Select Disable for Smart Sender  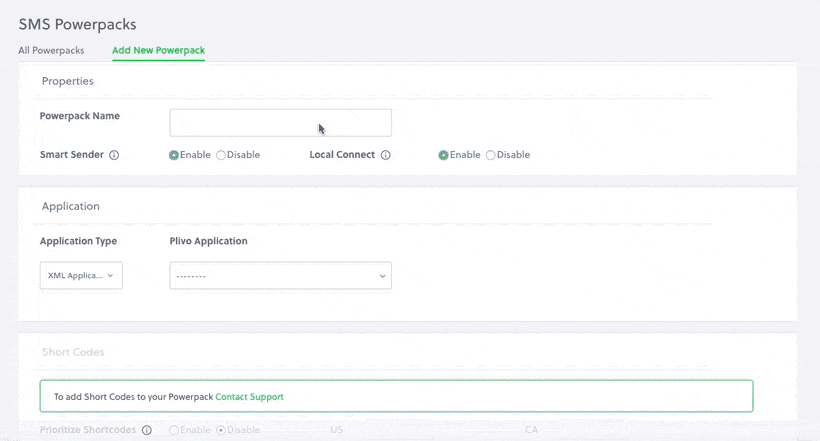[x=221, y=156]
